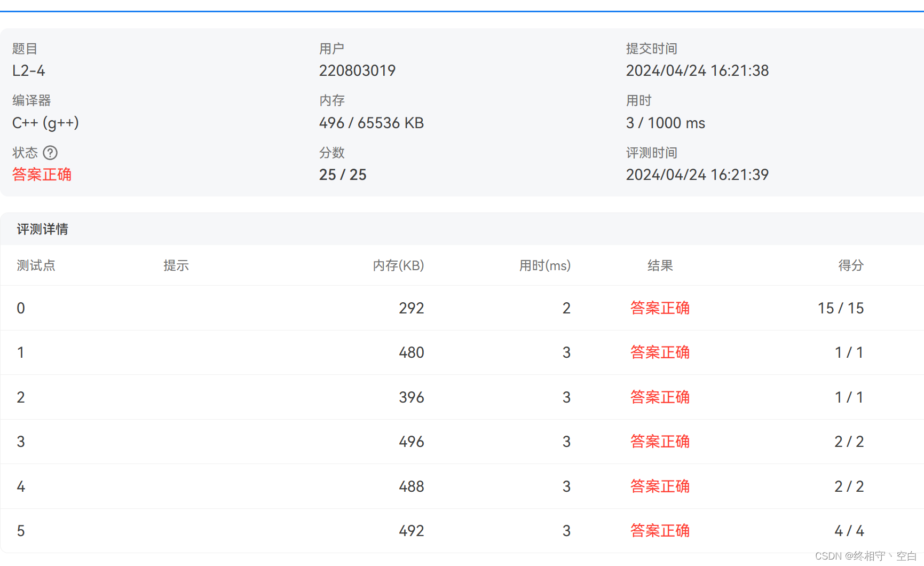924x566 pixels.
Task: Click result 答案正确 in test 3 row
Action: point(660,442)
